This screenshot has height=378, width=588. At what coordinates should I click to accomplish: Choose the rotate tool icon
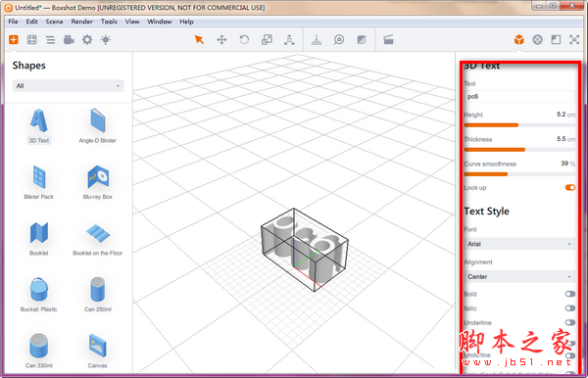[244, 39]
